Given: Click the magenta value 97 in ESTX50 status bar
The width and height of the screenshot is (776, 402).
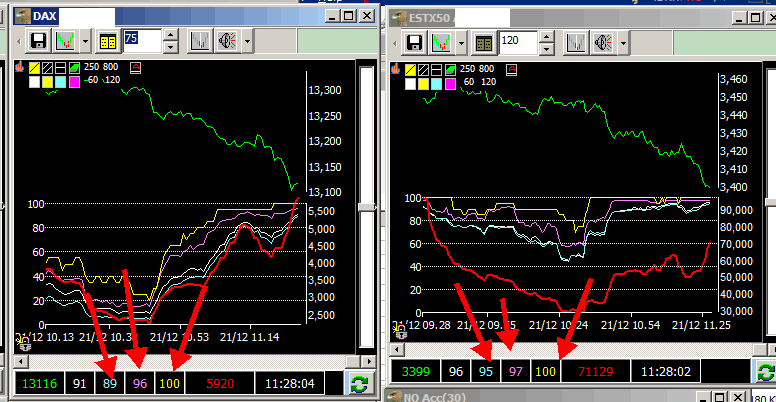Looking at the screenshot, I should point(516,371).
